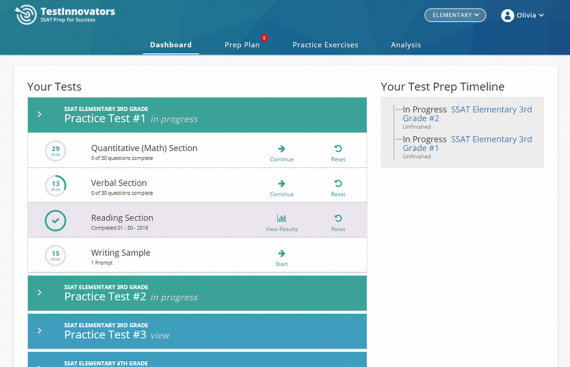Image resolution: width=570 pixels, height=367 pixels.
Task: Collapse Practice Test #1 chevron
Action: click(x=40, y=114)
